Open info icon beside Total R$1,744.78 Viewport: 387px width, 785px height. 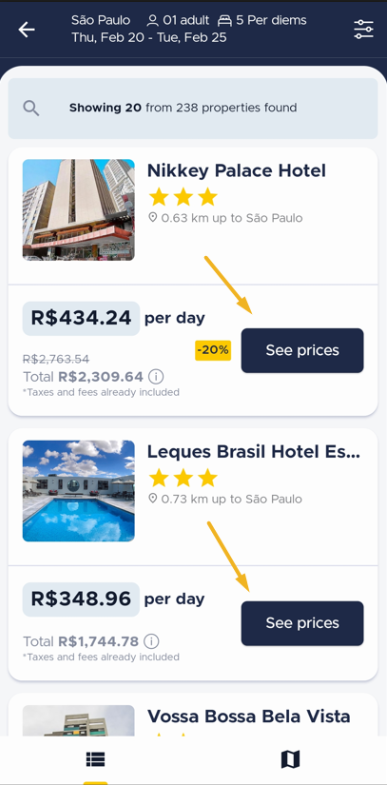pos(151,641)
